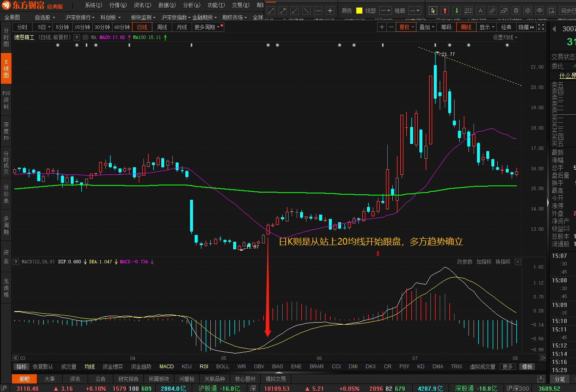
Task: Enter fullscreen chart mode icon
Action: pos(541,27)
